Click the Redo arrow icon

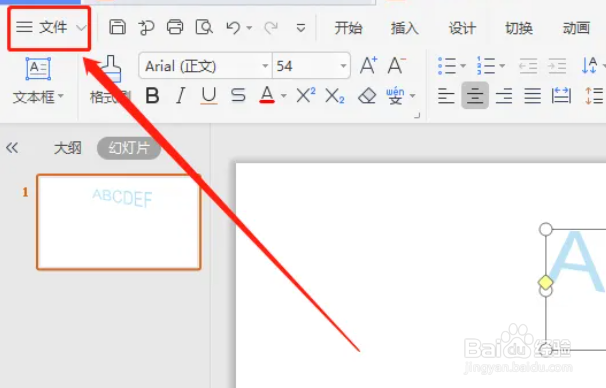tap(271, 28)
